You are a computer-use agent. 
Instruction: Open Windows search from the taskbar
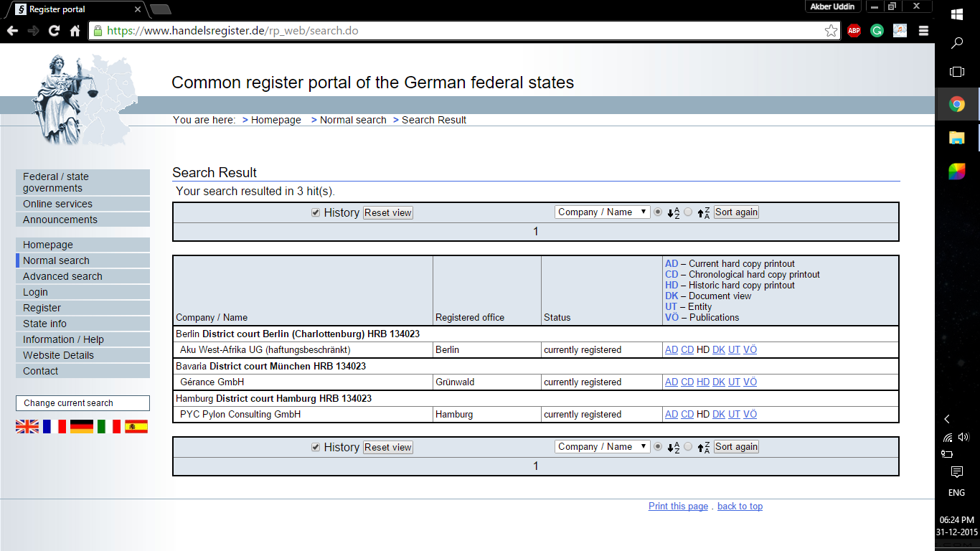point(957,43)
